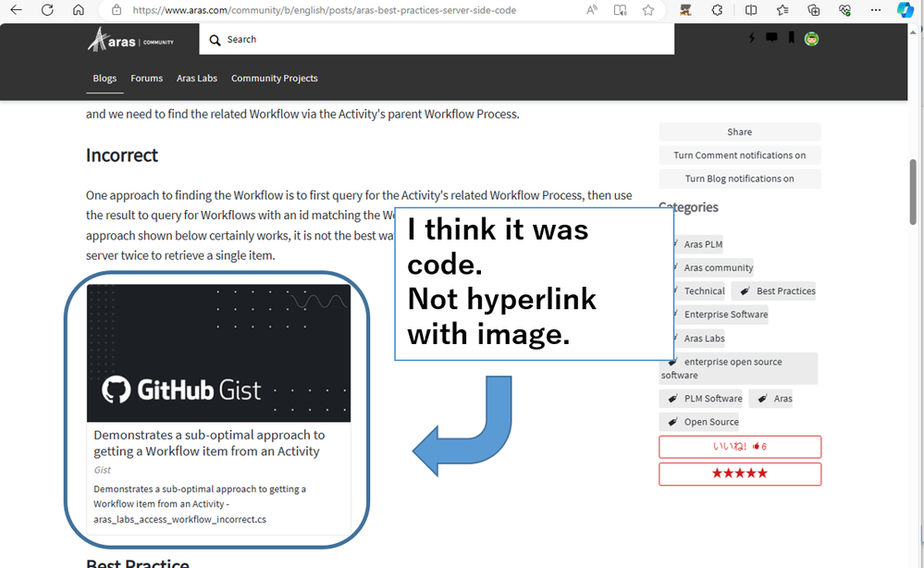Open the bookmarks ribbon icon
Image resolution: width=924 pixels, height=568 pixels.
[792, 38]
